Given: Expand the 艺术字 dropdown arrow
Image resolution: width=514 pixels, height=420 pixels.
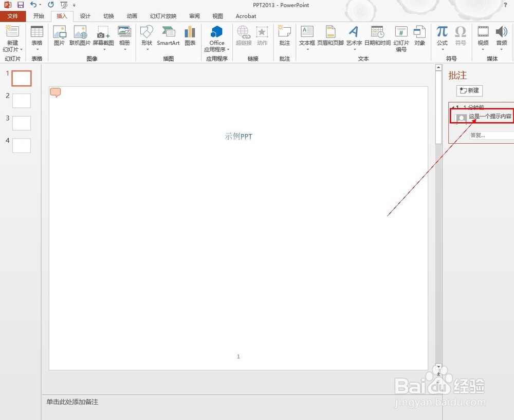Looking at the screenshot, I should pyautogui.click(x=355, y=49).
